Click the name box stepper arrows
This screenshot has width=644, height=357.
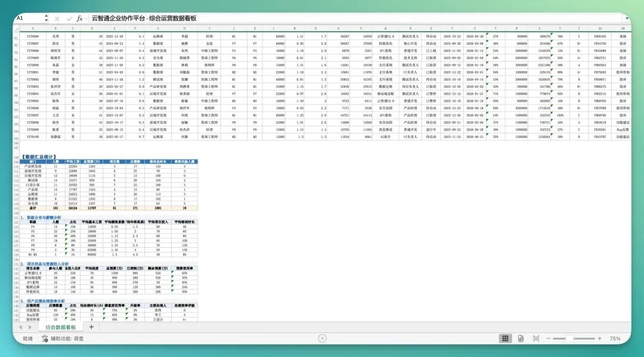pyautogui.click(x=46, y=18)
